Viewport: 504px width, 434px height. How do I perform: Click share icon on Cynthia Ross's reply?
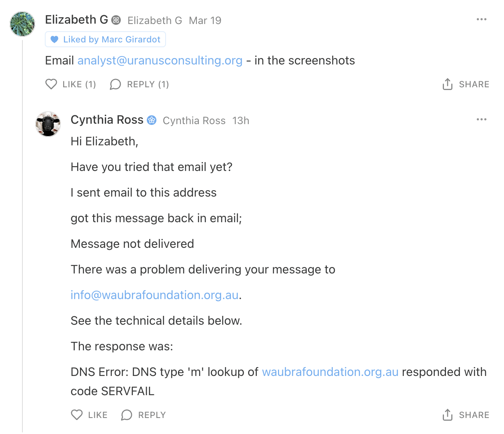click(448, 415)
